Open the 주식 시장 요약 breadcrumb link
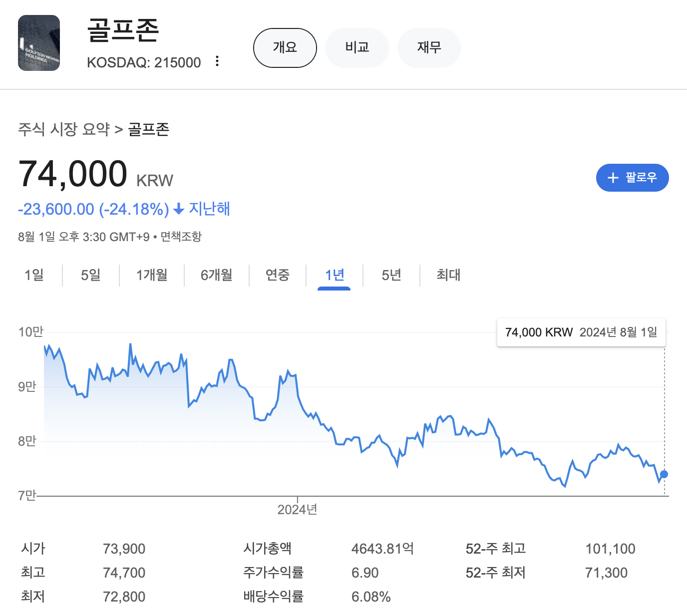Screen dimensions: 687x616 (64, 129)
